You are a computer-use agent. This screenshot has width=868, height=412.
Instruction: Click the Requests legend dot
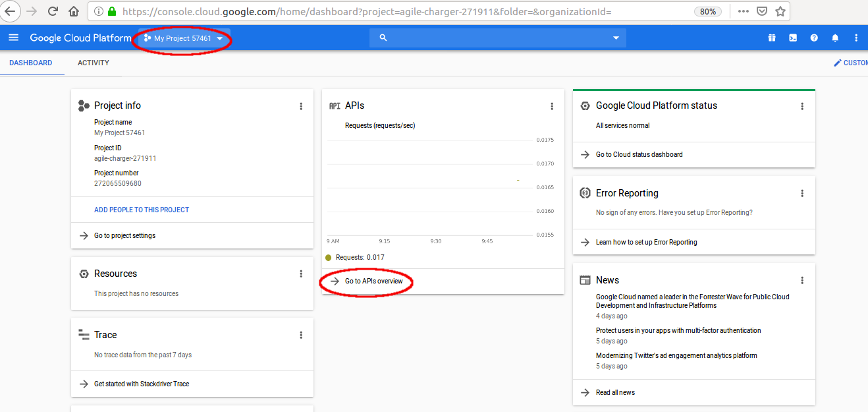[x=329, y=258]
